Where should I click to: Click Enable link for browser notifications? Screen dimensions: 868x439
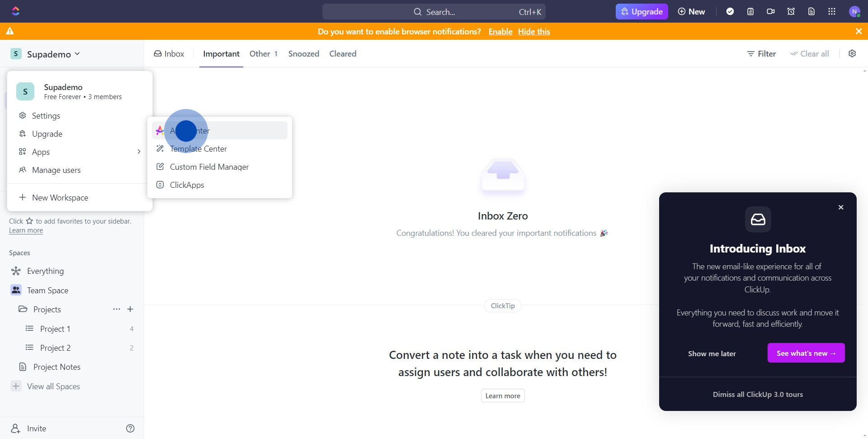point(500,32)
